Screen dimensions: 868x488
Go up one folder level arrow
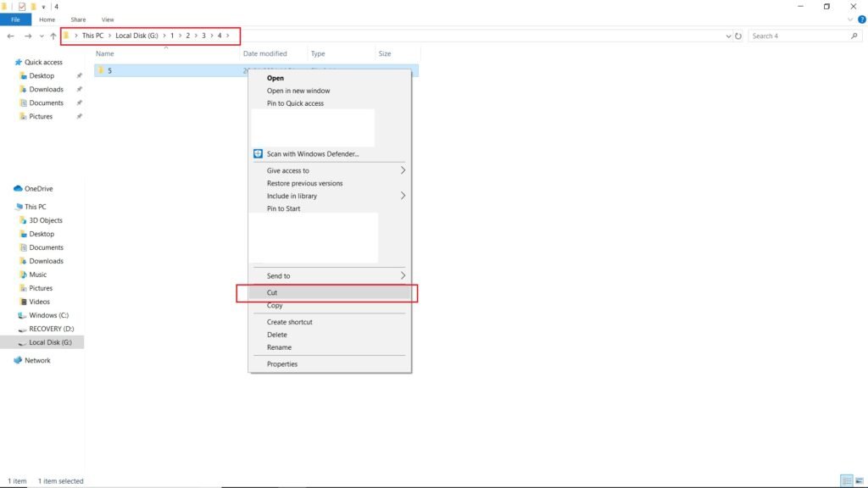53,36
